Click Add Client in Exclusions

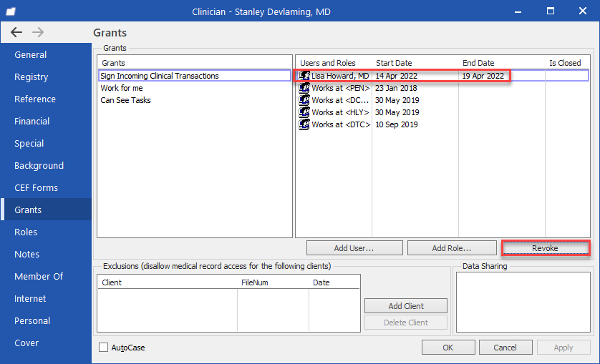tap(406, 306)
